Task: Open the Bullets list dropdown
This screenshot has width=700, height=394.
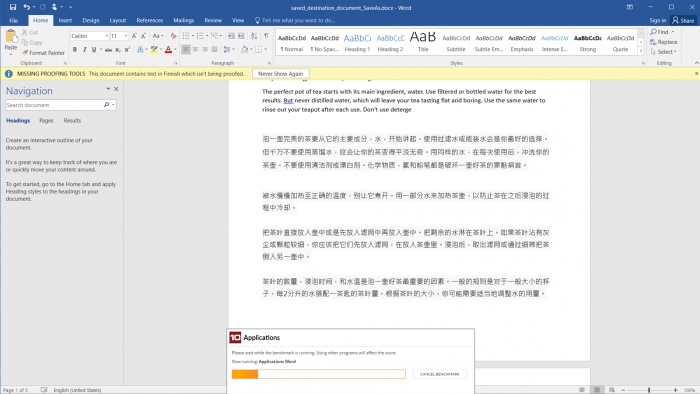Action: pos(193,36)
